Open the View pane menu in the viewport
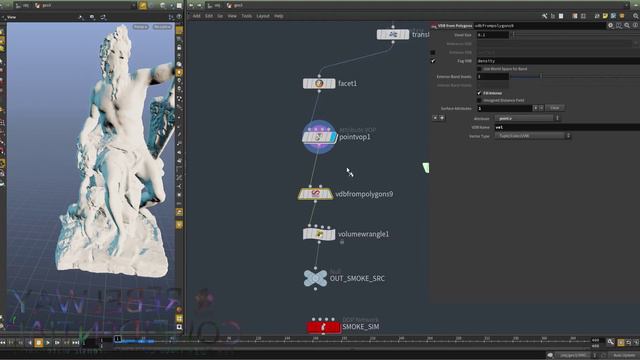640x360 pixels. pyautogui.click(x=12, y=17)
